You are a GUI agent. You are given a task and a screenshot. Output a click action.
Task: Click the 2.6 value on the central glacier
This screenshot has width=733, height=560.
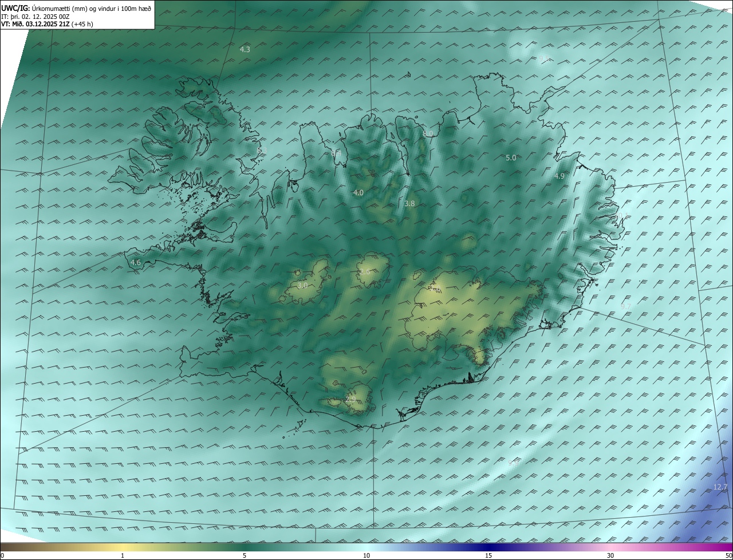click(365, 271)
